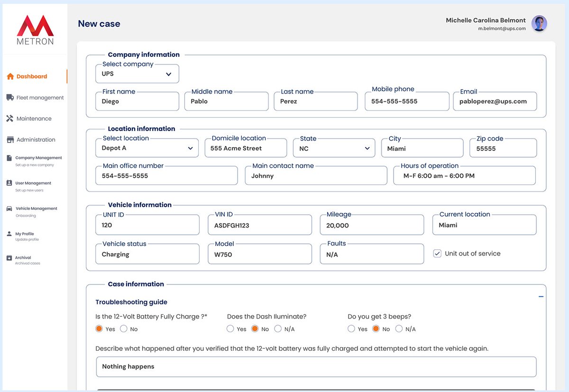Click the Fleet management truck icon
Screen dimensions: 569x392
pos(10,98)
